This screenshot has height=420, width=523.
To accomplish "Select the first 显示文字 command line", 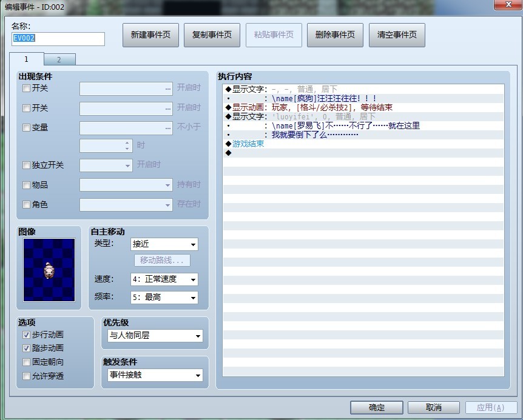I will tap(363, 89).
